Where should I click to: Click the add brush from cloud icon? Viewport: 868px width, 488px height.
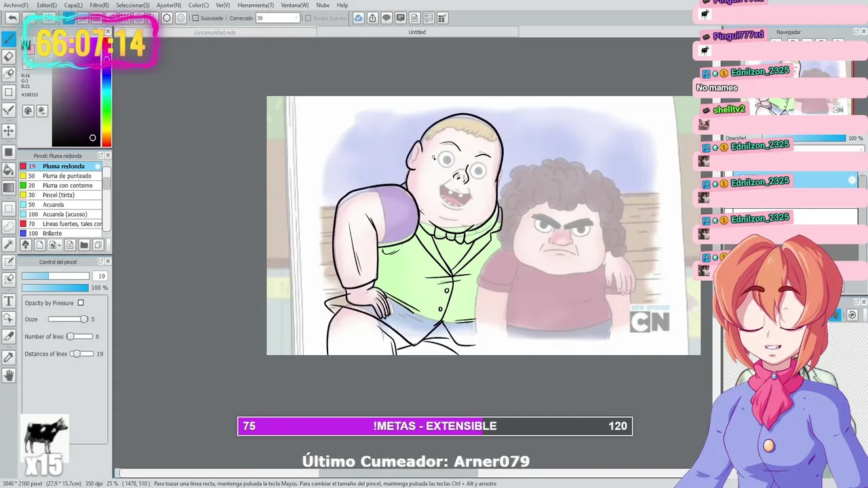point(25,245)
